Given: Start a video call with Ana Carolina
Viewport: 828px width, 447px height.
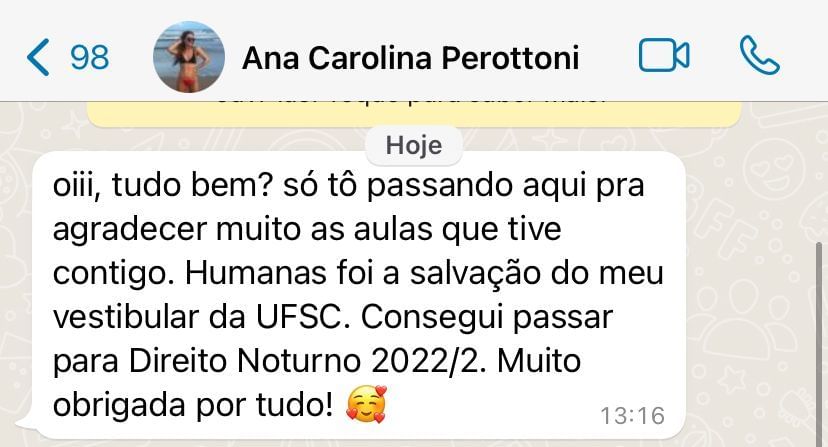Looking at the screenshot, I should (x=664, y=55).
